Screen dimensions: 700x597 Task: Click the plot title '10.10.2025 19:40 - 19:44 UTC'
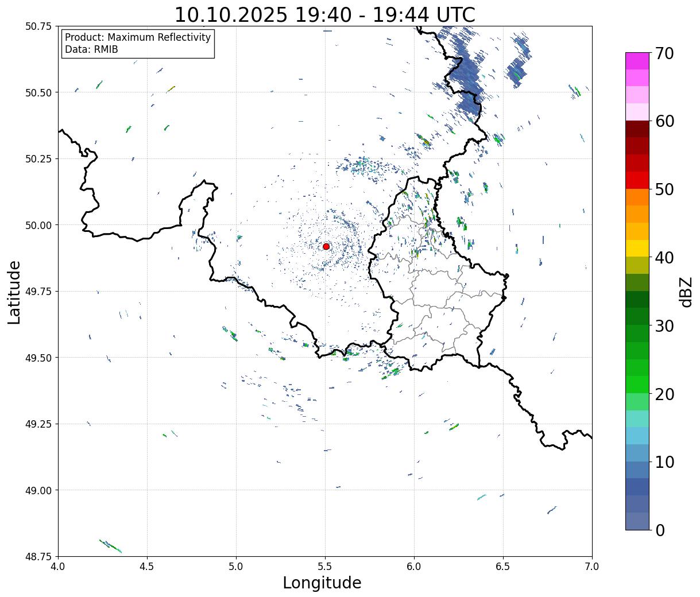pos(325,14)
